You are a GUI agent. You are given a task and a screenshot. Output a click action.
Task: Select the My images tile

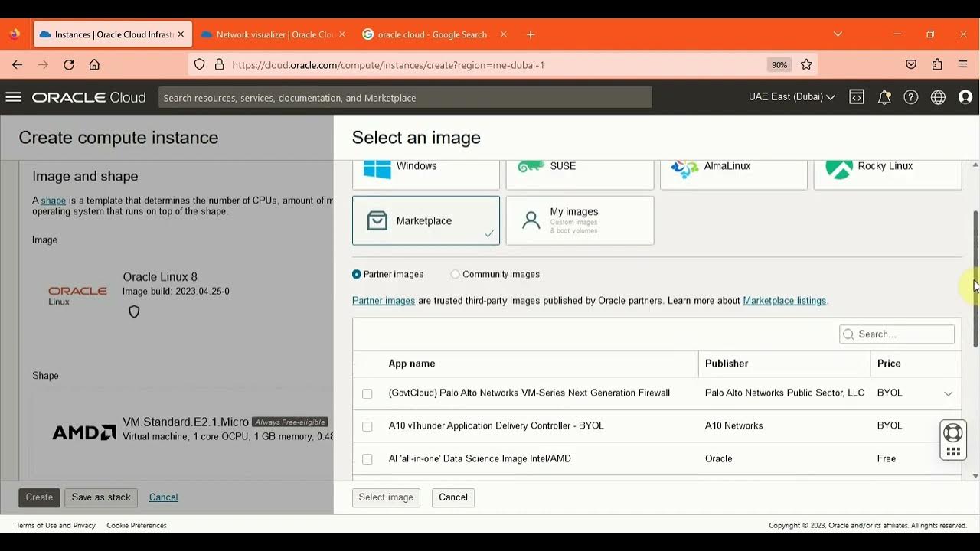tap(580, 220)
